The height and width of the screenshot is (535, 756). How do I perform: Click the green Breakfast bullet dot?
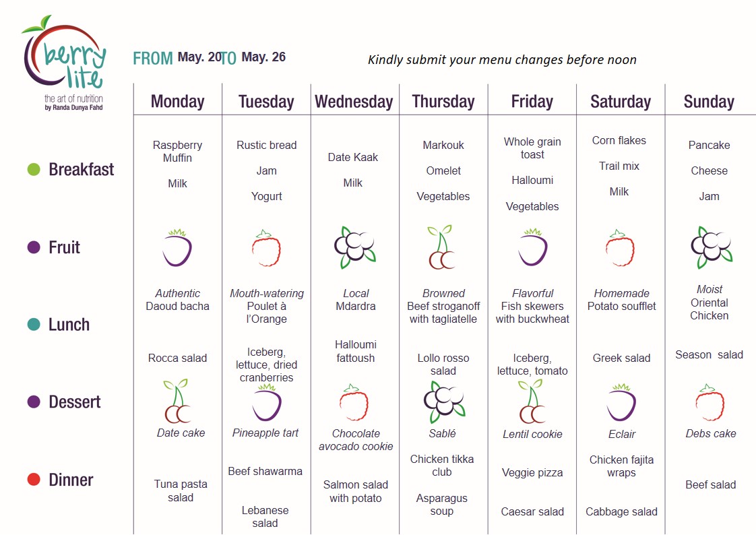click(x=34, y=169)
